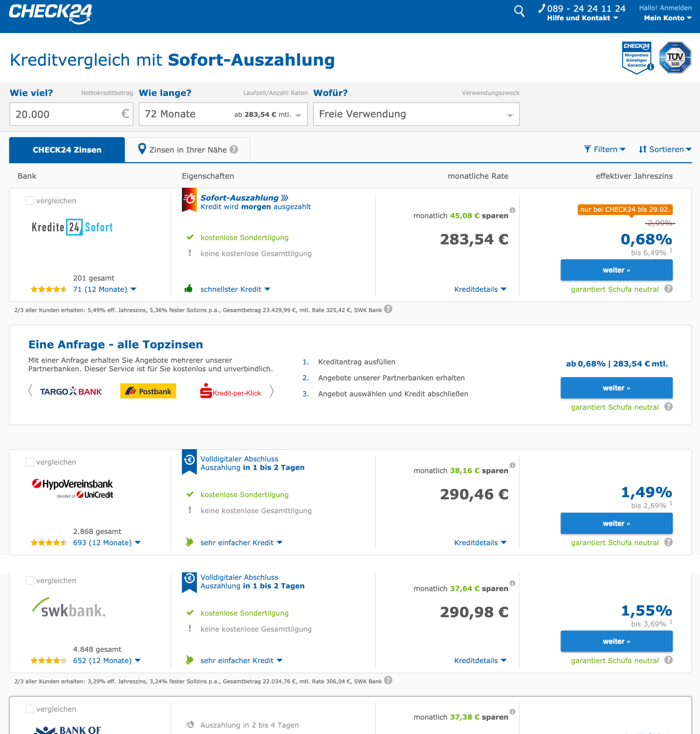This screenshot has height=734, width=700.
Task: Click weiter button for HypoVereinsbank offer
Action: [616, 523]
